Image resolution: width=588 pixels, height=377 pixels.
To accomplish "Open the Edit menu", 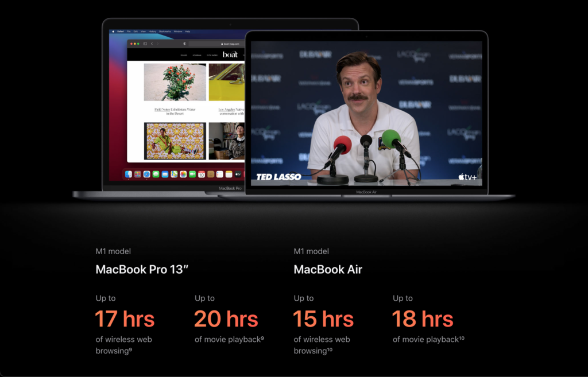I will [136, 32].
